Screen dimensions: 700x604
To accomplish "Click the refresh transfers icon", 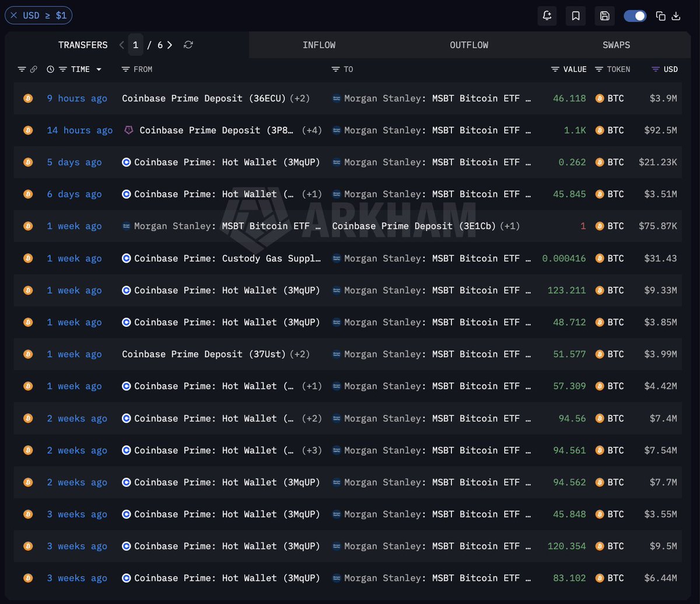I will pos(188,45).
